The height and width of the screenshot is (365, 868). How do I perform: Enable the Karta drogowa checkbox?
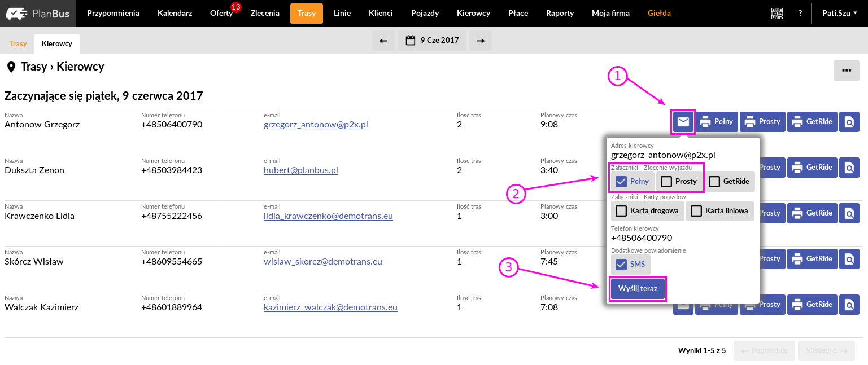click(x=621, y=211)
